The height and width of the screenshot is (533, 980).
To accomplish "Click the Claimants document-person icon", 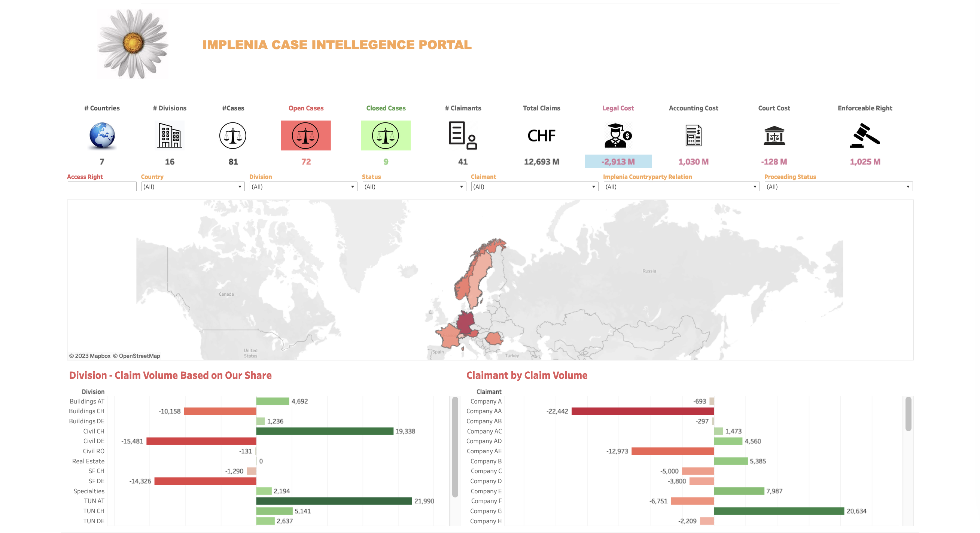I will [x=463, y=135].
